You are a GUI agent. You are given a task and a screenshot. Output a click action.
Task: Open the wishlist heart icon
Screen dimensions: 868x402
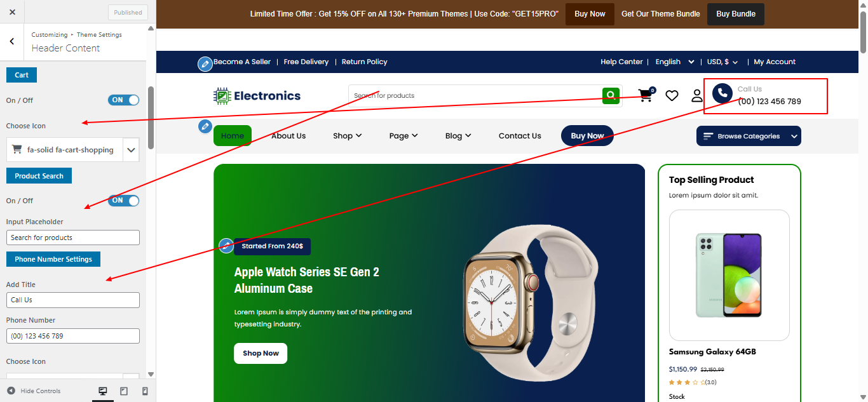672,96
